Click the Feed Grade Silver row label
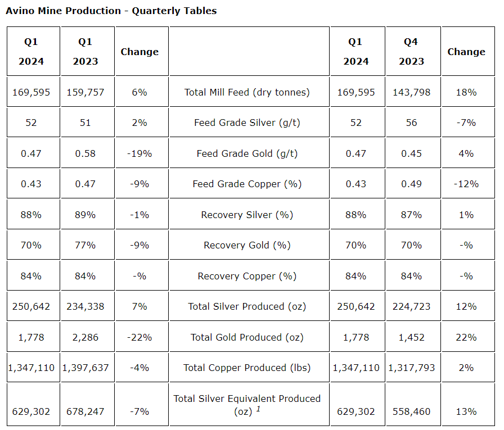 coord(247,123)
